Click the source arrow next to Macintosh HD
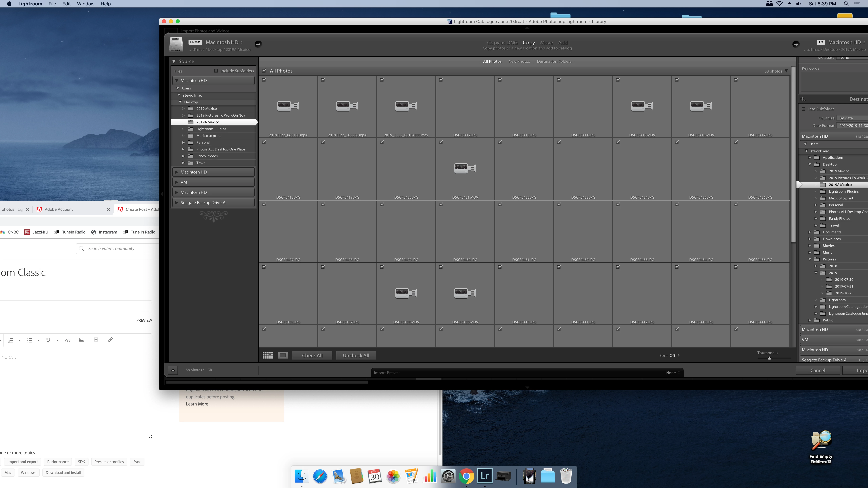Viewport: 868px width, 488px height. coord(258,44)
